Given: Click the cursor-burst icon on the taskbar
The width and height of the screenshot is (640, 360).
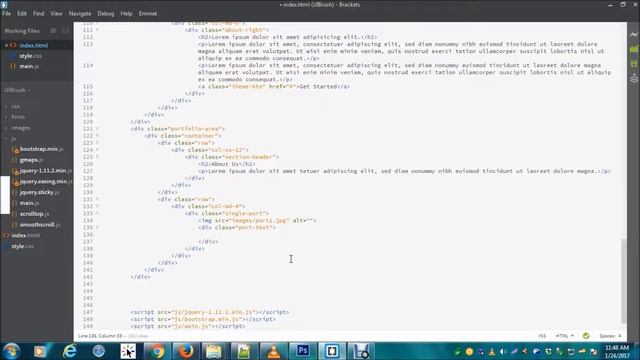Looking at the screenshot, I should [128, 351].
